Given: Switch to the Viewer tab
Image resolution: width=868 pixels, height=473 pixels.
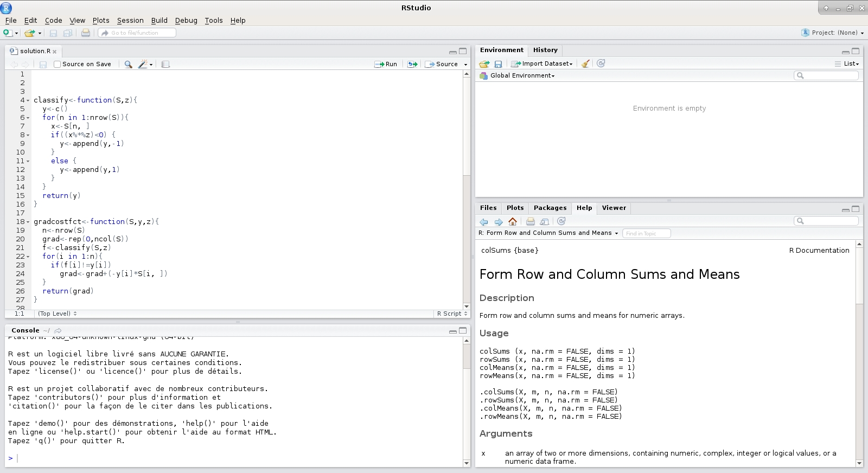Looking at the screenshot, I should (x=614, y=208).
